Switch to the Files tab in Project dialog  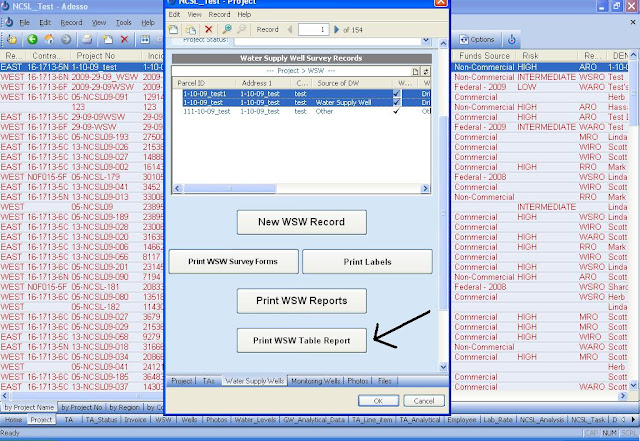[384, 381]
